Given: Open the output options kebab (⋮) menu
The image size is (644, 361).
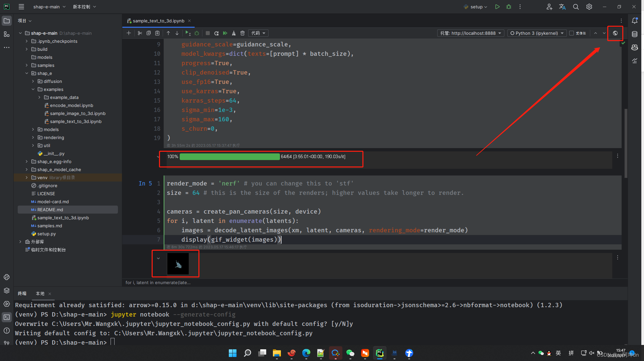Looking at the screenshot, I should 618,156.
